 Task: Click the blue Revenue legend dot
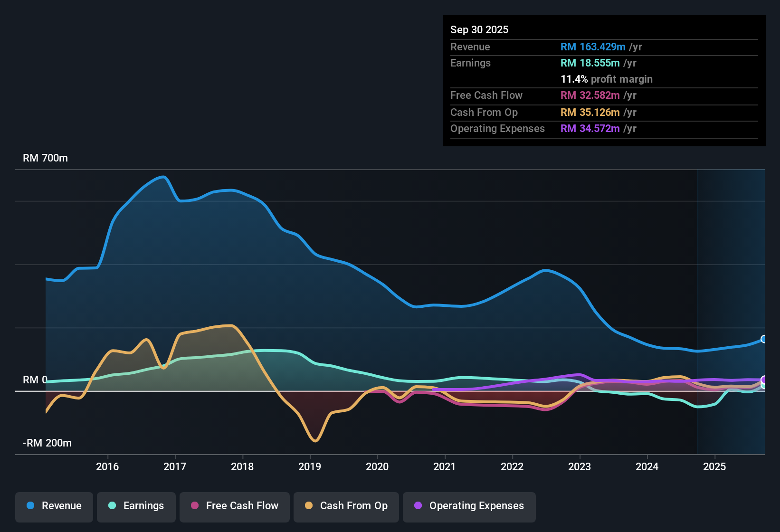point(29,506)
